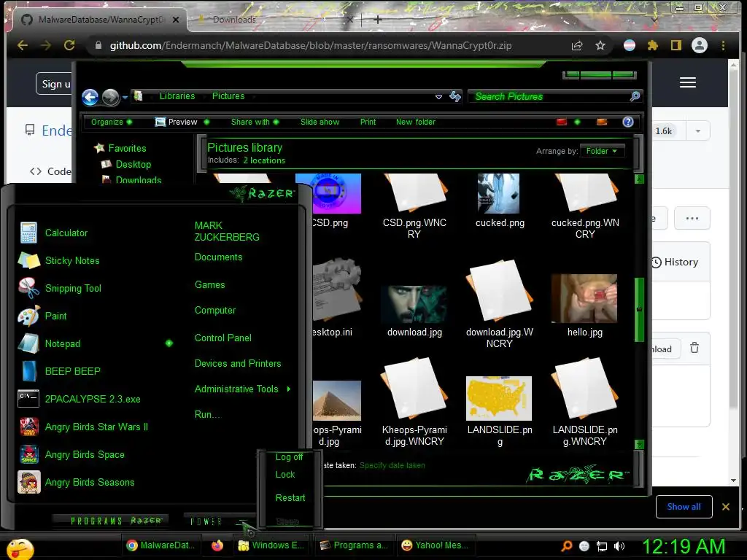Image resolution: width=747 pixels, height=560 pixels.
Task: Click the trash delete icon on GitHub page
Action: pos(694,348)
